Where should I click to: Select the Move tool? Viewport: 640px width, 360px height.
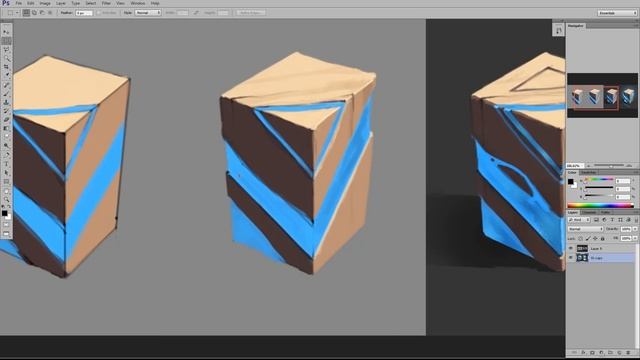point(6,32)
